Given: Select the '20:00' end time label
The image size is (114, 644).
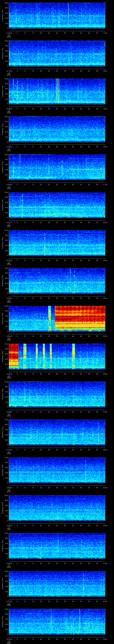Looking at the screenshot, I should point(105,147).
